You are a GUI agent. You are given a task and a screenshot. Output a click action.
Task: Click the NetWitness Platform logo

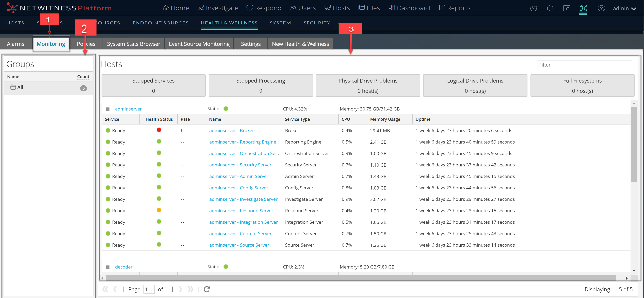(x=59, y=8)
